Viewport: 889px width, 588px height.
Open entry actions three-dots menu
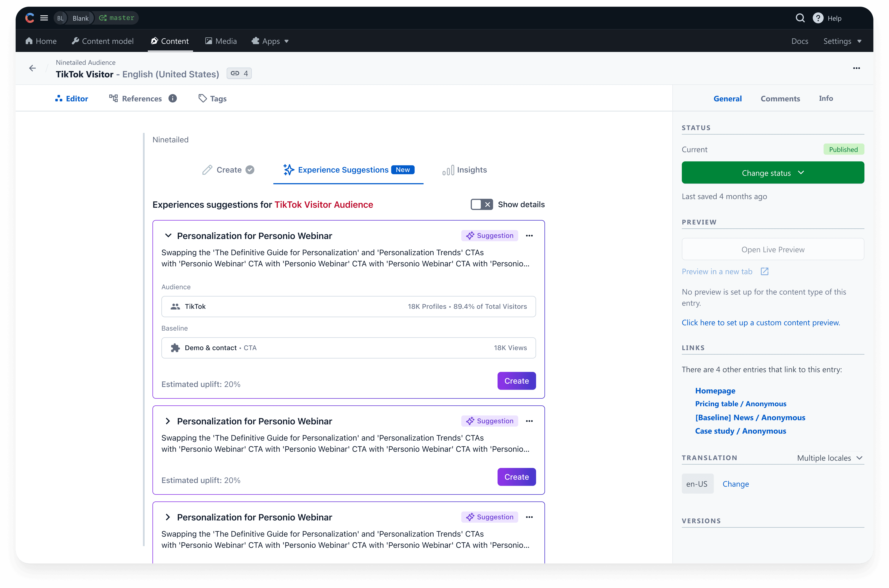coord(856,68)
